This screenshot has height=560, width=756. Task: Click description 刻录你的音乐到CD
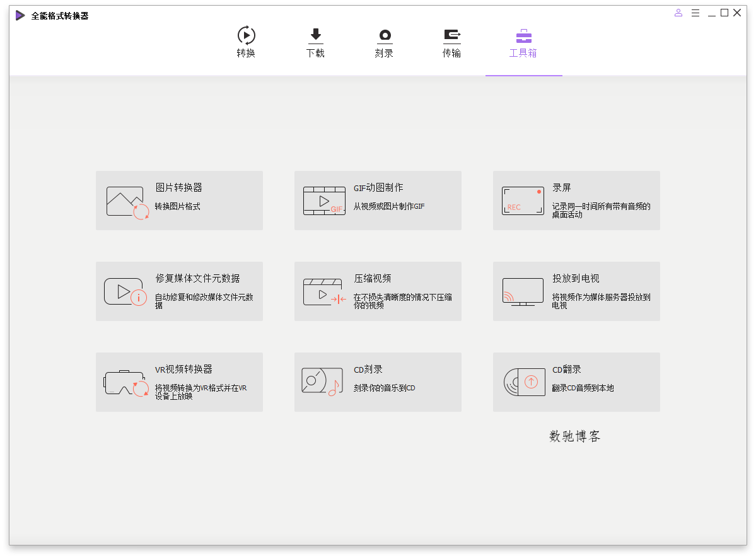(x=384, y=388)
